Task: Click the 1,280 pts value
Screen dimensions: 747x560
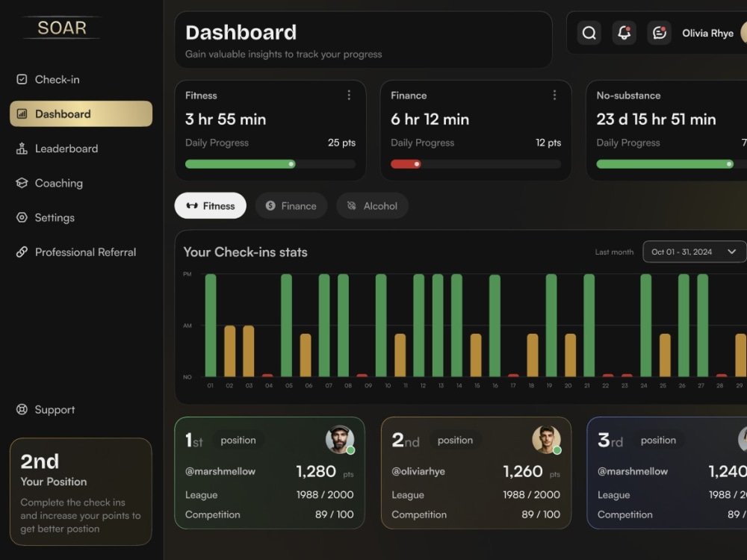Action: (324, 472)
